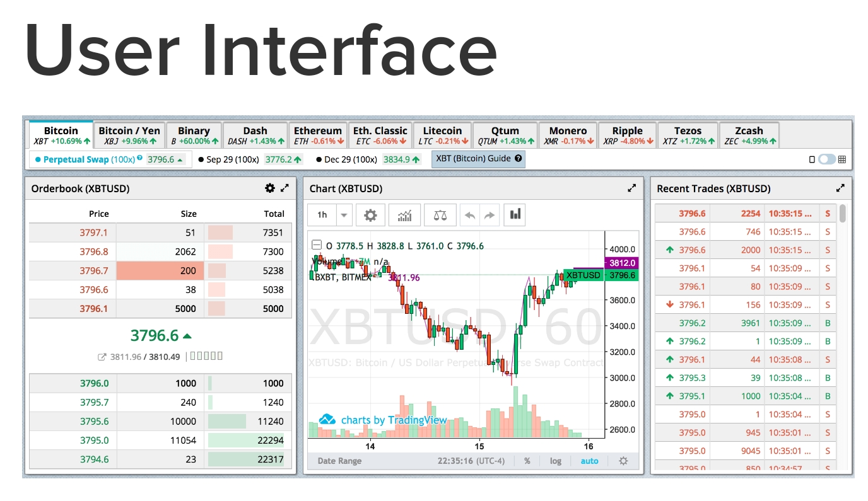Select the Perpetual Swap (100x) contract
Viewport: 868px width, 501px height.
(x=110, y=159)
